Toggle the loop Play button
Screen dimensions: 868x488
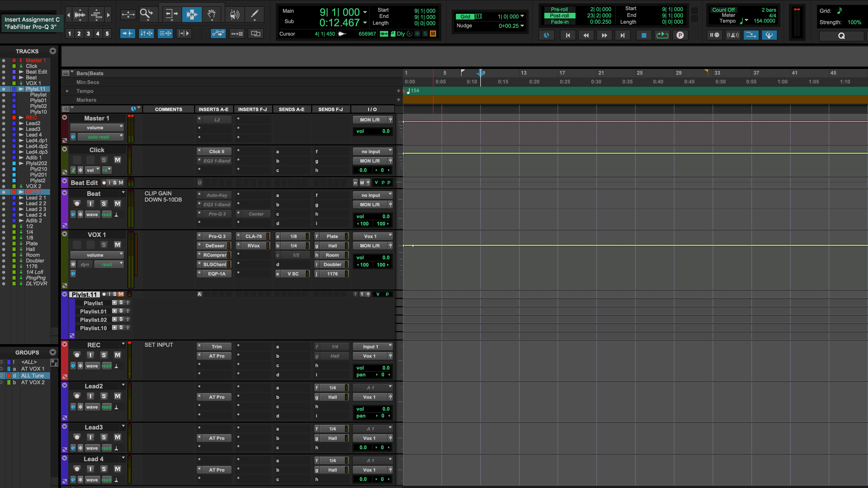(x=662, y=35)
